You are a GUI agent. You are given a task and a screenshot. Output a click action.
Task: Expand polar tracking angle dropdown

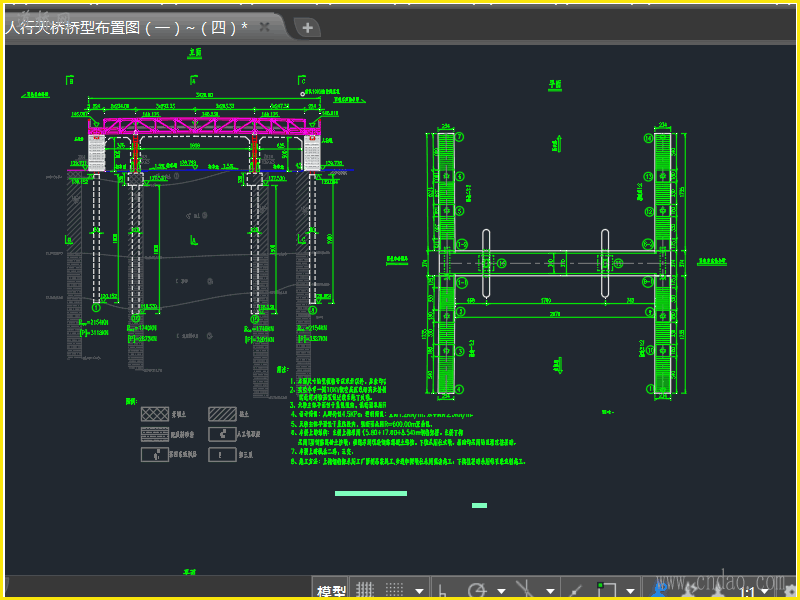501,591
